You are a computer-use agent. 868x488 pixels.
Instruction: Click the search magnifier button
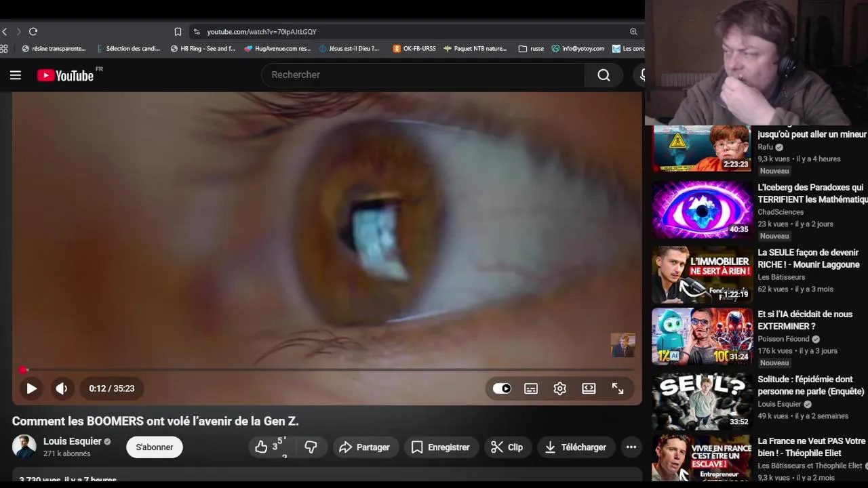pyautogui.click(x=604, y=75)
